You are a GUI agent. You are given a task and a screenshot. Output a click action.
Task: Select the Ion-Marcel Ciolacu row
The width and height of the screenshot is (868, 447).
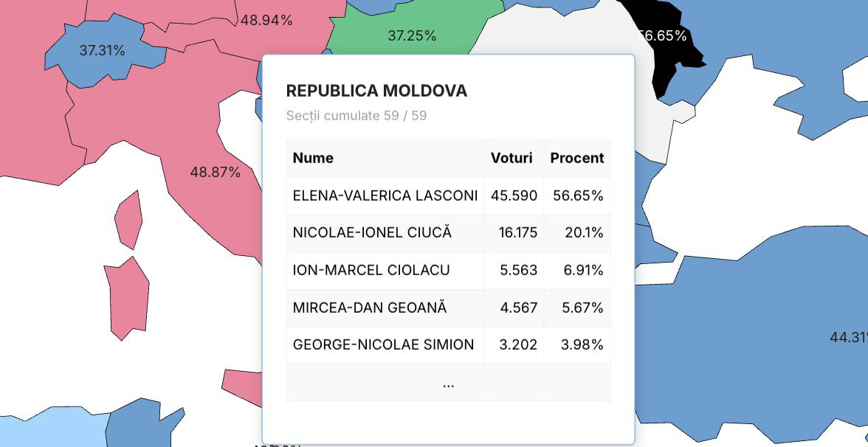pos(449,271)
